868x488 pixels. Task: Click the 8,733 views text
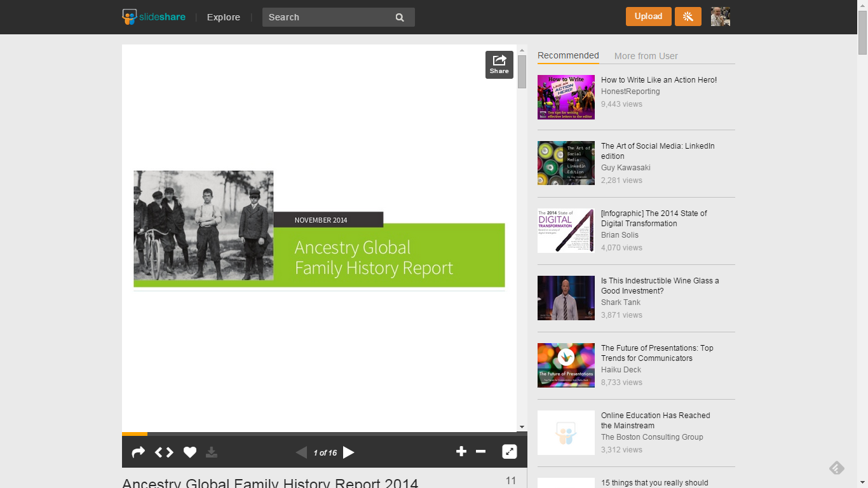[621, 383]
